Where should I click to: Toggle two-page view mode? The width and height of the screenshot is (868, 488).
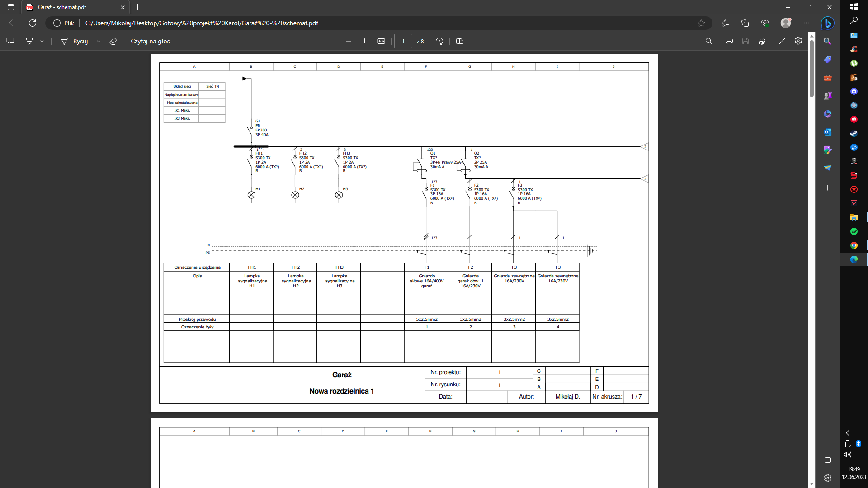tap(460, 41)
